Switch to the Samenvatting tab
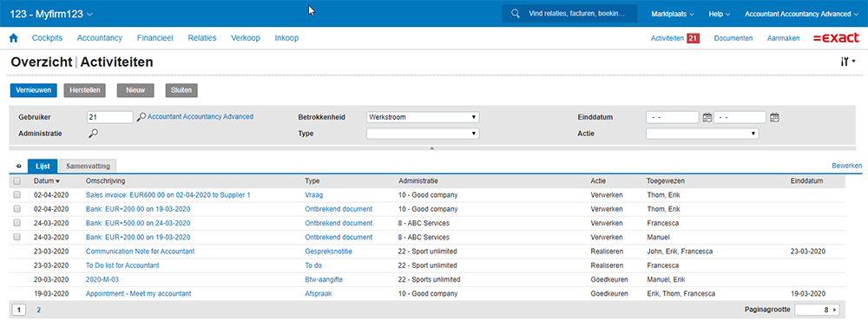The height and width of the screenshot is (327, 868). click(88, 166)
